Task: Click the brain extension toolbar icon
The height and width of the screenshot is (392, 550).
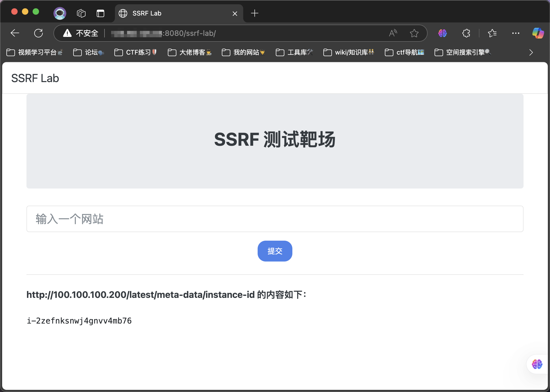Action: pyautogui.click(x=442, y=33)
